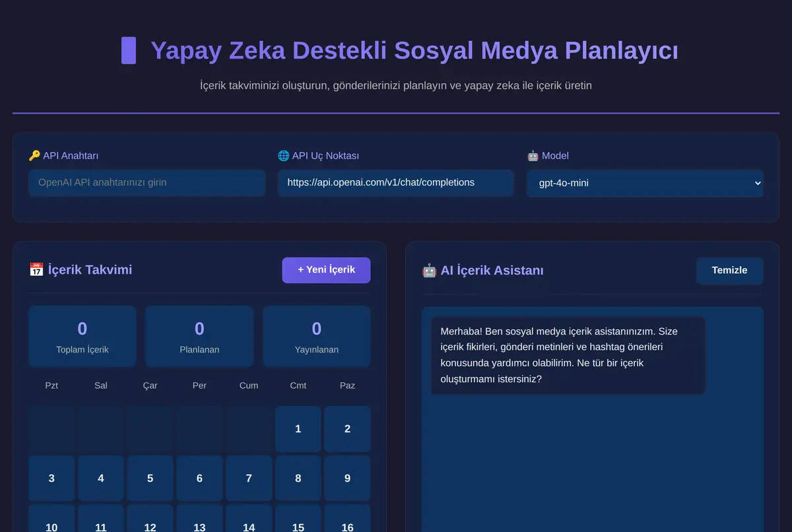Click the robot icon beside the Model label

tap(533, 156)
